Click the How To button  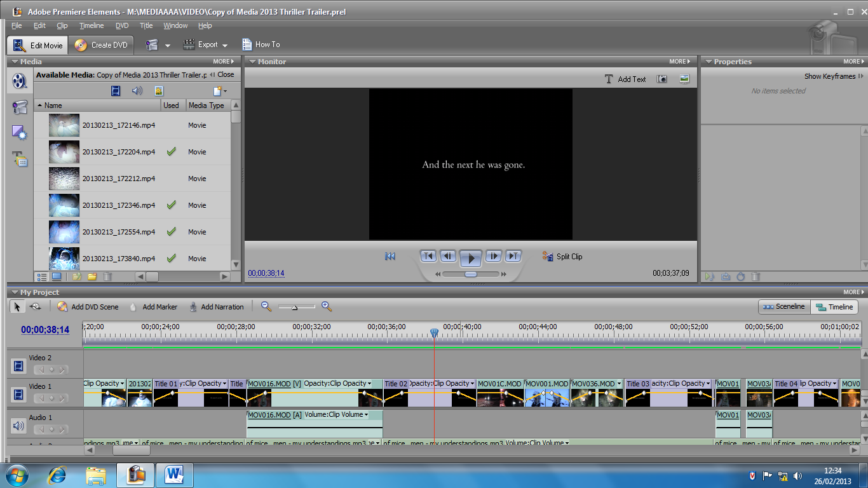click(261, 44)
